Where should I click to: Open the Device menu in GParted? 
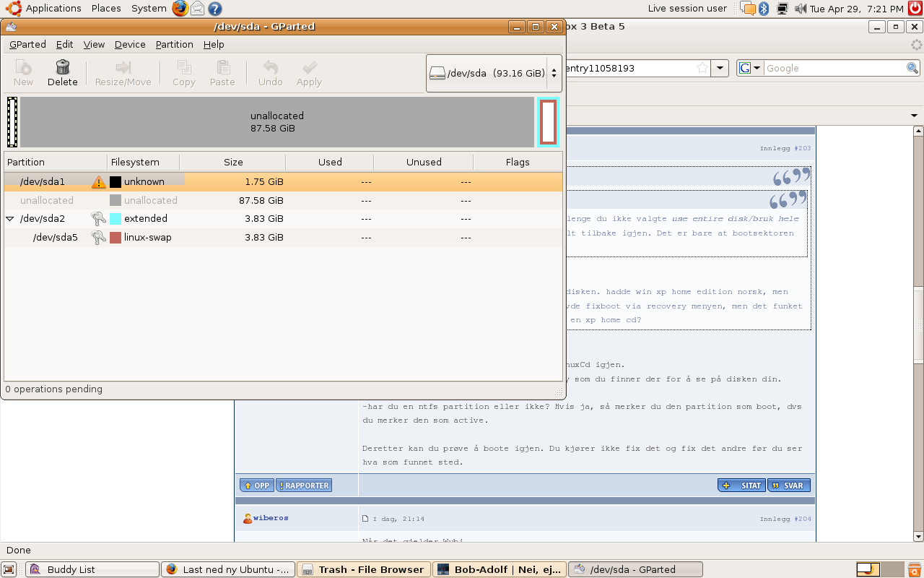pyautogui.click(x=130, y=44)
